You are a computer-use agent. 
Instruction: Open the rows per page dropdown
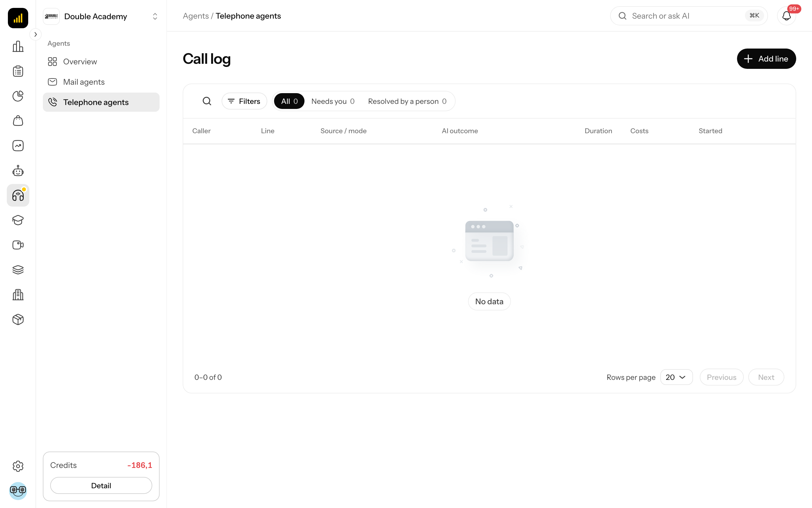click(x=676, y=377)
